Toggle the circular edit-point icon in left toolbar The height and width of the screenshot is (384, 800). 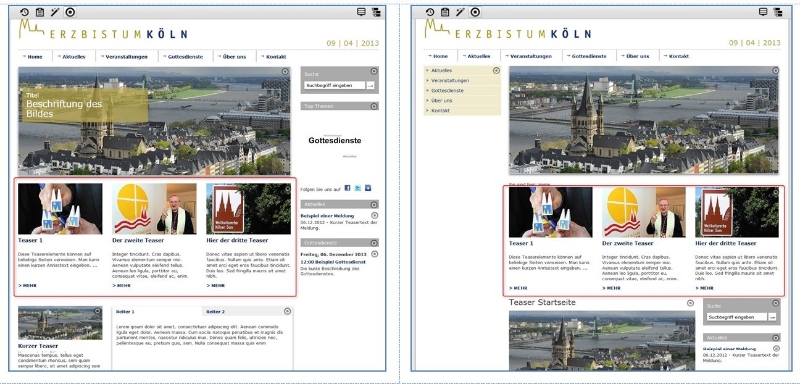click(x=70, y=13)
